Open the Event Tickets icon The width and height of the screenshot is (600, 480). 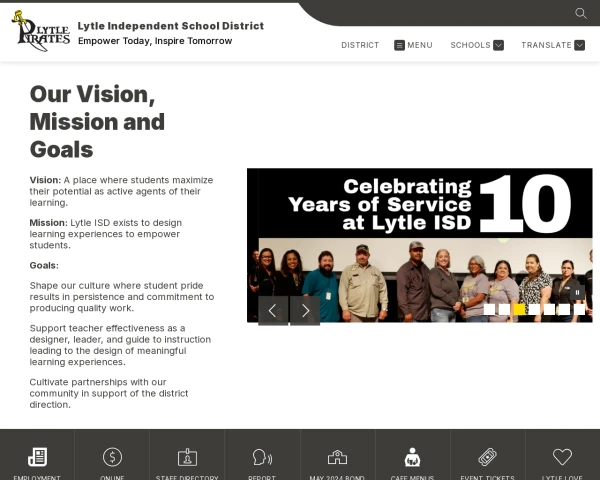coord(488,457)
